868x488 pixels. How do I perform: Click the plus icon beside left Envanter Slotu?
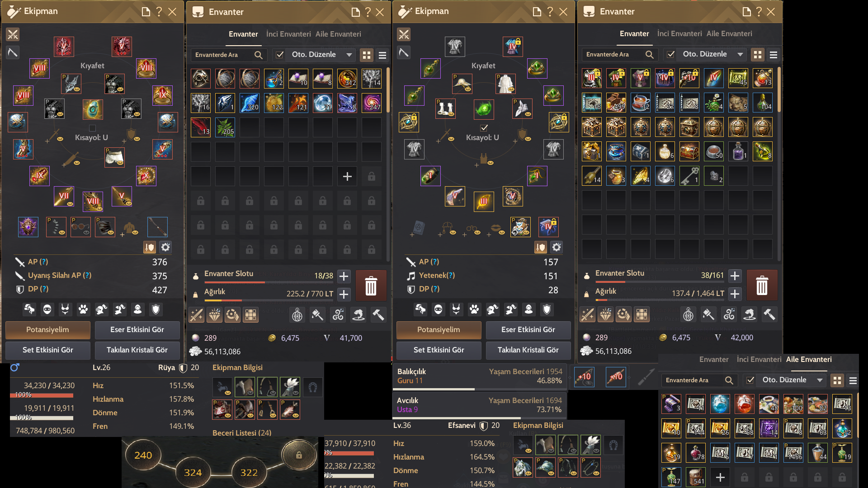click(344, 276)
